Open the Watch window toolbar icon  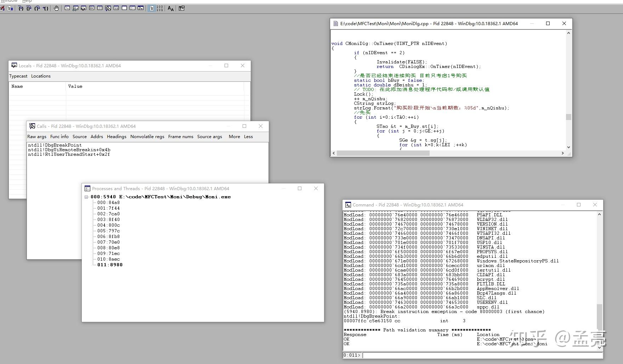(75, 8)
